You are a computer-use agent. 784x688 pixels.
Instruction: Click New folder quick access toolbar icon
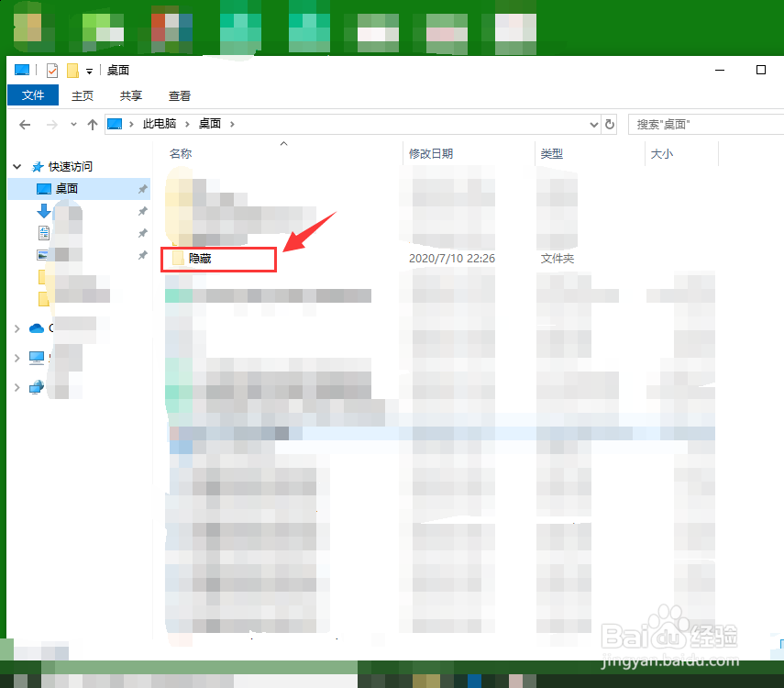click(73, 71)
